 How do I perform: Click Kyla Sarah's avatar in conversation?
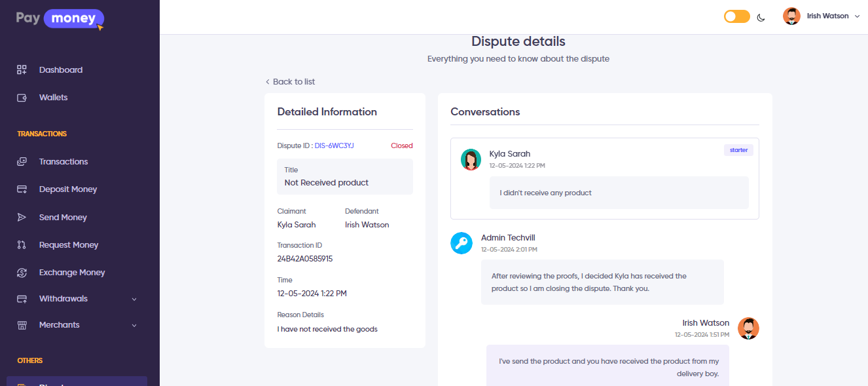point(471,159)
